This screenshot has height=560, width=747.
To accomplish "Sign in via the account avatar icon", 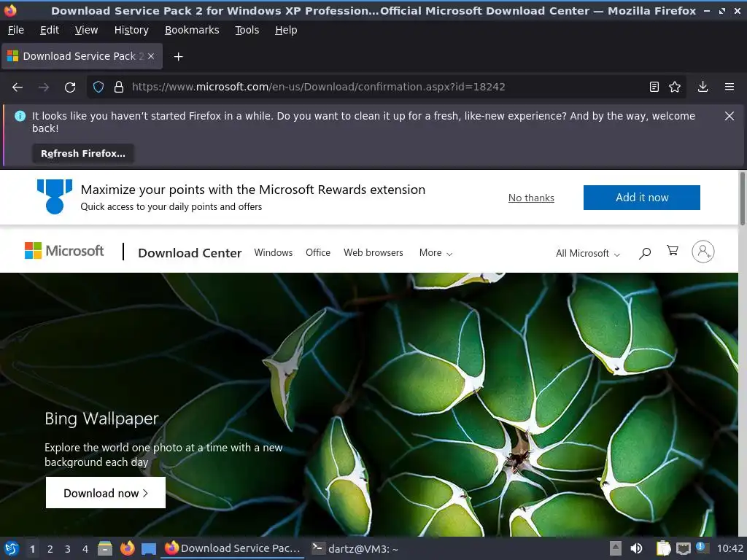I will [x=703, y=252].
